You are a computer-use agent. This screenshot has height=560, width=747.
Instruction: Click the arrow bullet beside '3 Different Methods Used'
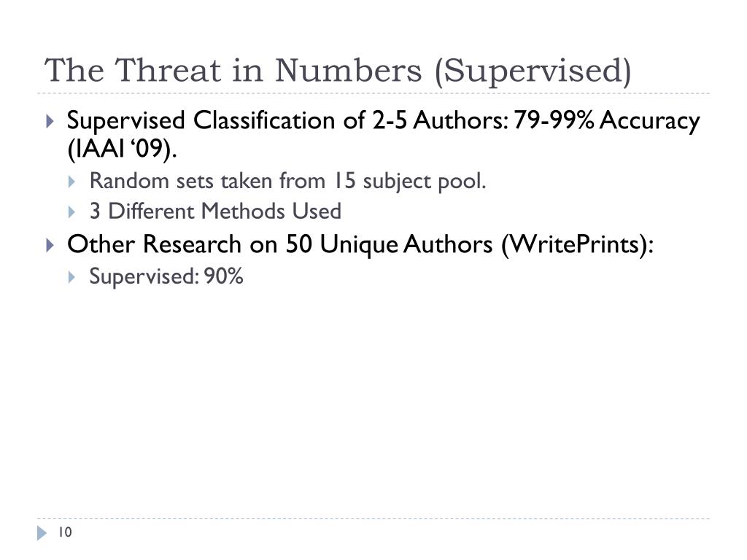71,211
